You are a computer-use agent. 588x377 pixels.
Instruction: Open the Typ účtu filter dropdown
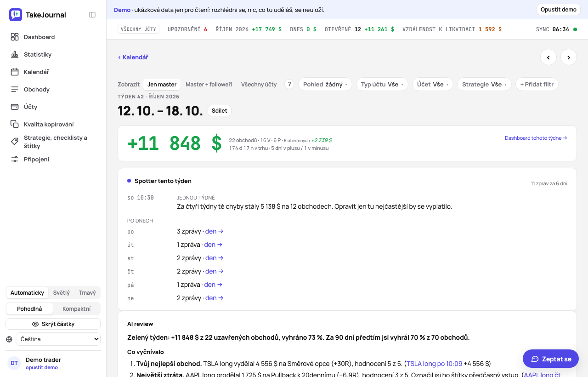click(x=382, y=85)
